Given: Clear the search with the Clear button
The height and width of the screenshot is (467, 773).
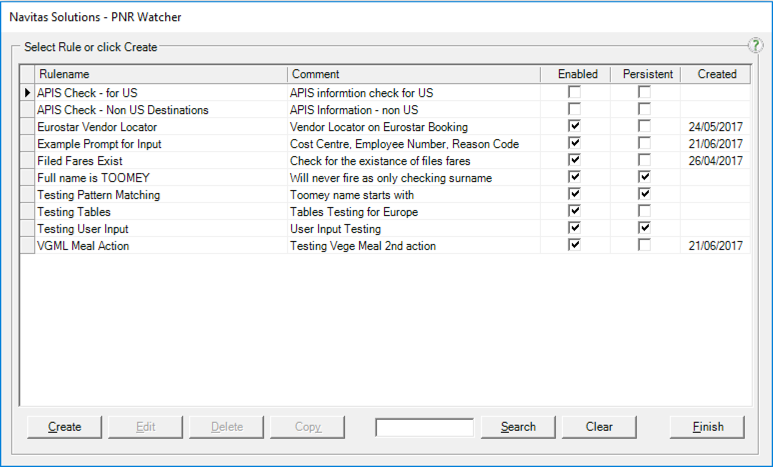Looking at the screenshot, I should pos(599,427).
